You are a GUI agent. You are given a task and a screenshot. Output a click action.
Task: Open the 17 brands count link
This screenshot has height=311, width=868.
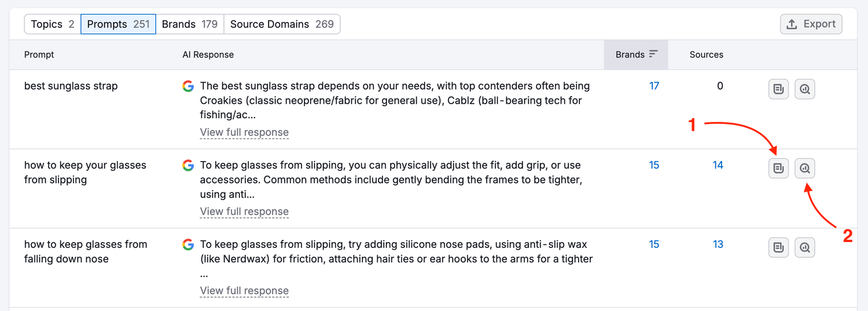[x=654, y=86]
